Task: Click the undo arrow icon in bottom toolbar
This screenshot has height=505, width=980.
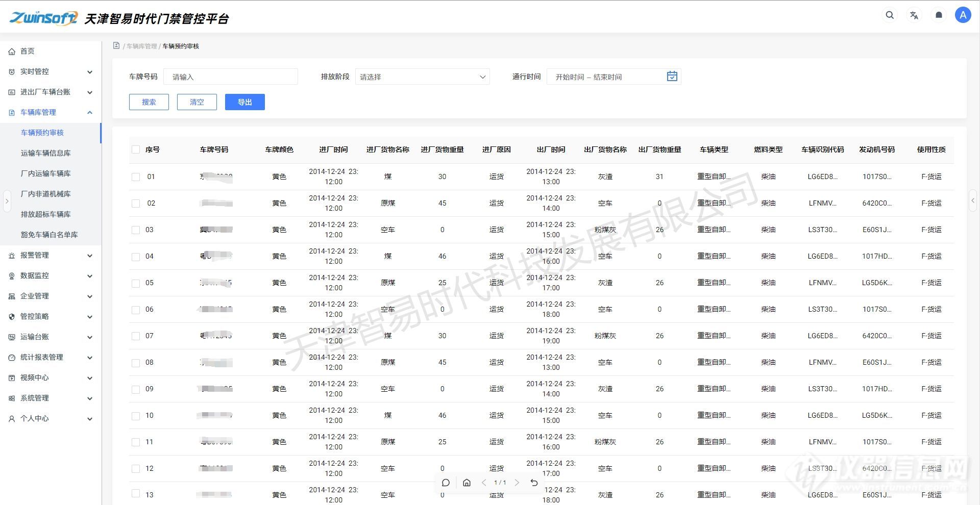Action: 534,483
